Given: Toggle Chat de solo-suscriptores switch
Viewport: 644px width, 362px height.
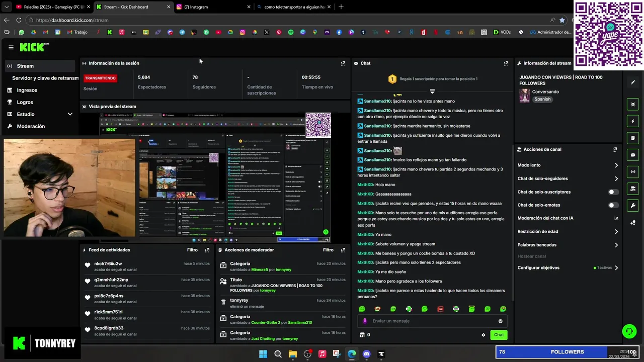Looking at the screenshot, I should tap(613, 192).
